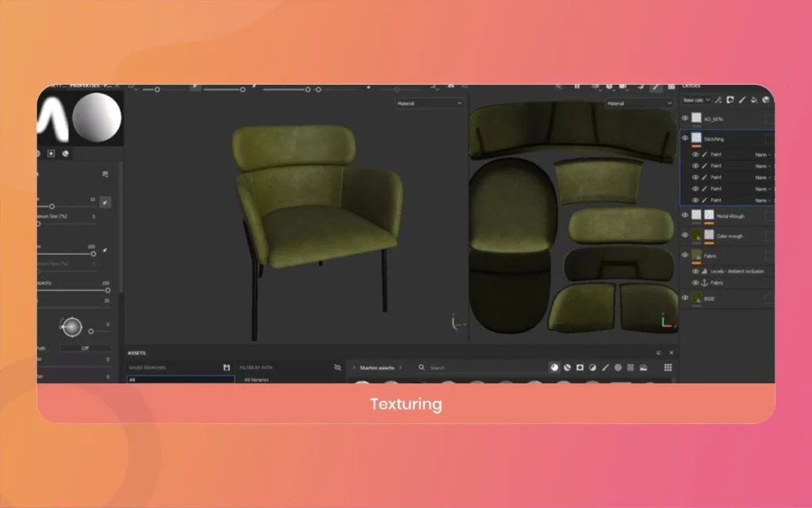
Task: Filter assets by alphas icon
Action: (618, 368)
